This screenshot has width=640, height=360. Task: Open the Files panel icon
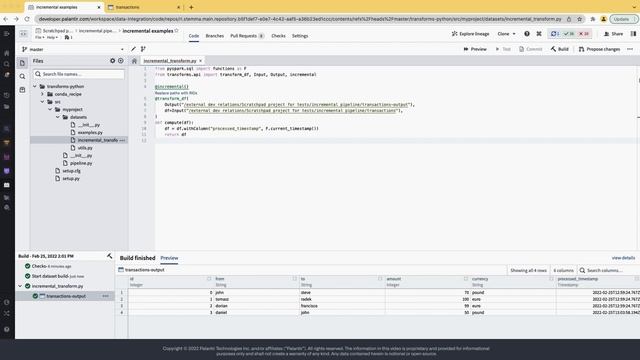coord(22,63)
